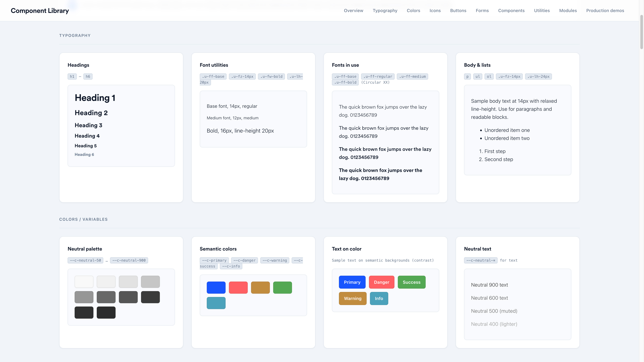This screenshot has height=362, width=644.
Task: Click the Heading 1 sample text
Action: pos(95,98)
